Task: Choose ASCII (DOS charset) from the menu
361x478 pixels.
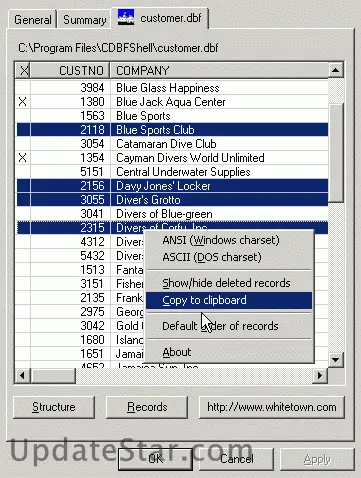Action: click(x=229, y=257)
